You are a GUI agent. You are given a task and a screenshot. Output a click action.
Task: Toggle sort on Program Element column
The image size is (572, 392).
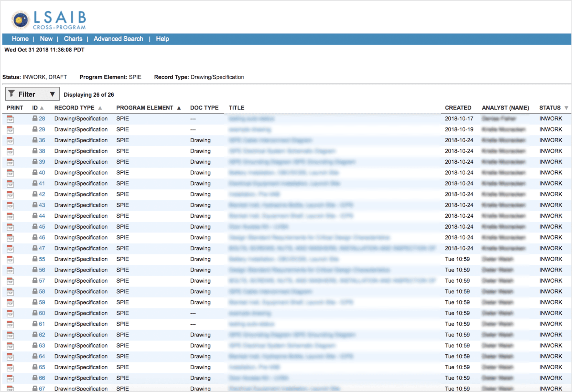pyautogui.click(x=179, y=108)
